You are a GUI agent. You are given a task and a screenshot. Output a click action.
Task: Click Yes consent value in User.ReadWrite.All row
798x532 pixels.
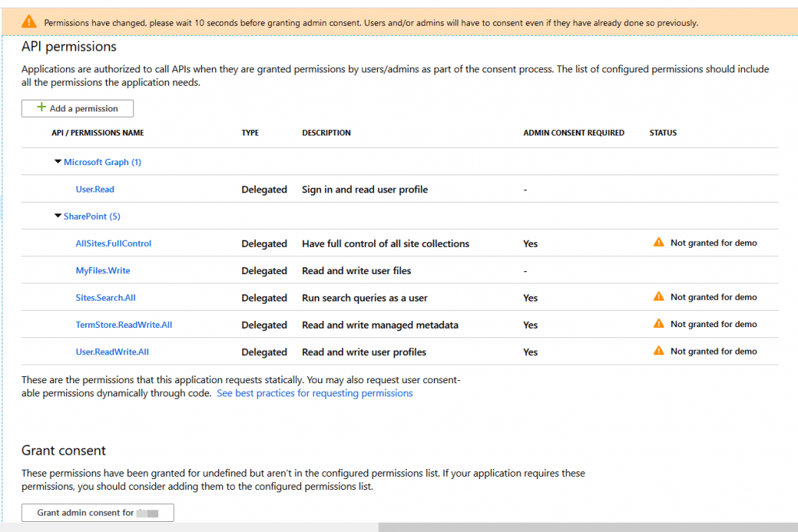click(x=530, y=352)
